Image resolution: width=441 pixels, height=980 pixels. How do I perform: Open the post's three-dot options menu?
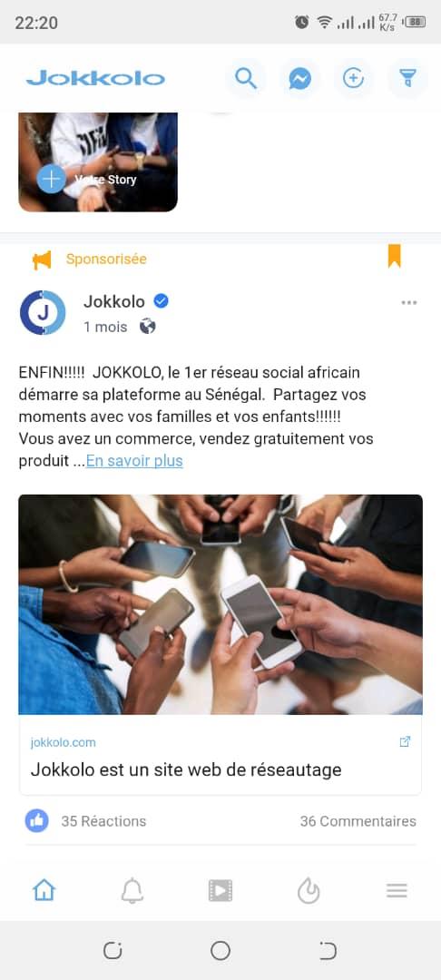(409, 302)
